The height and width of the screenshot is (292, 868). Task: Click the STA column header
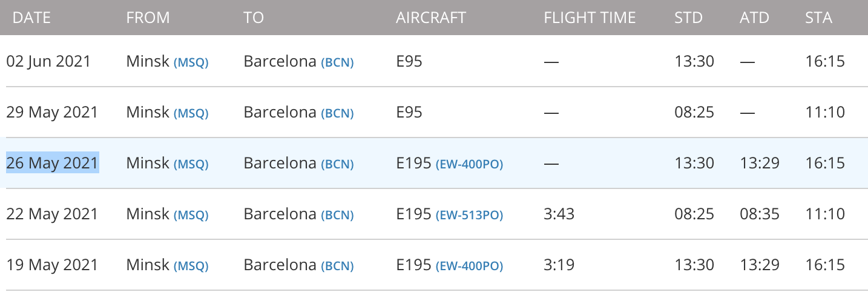818,18
